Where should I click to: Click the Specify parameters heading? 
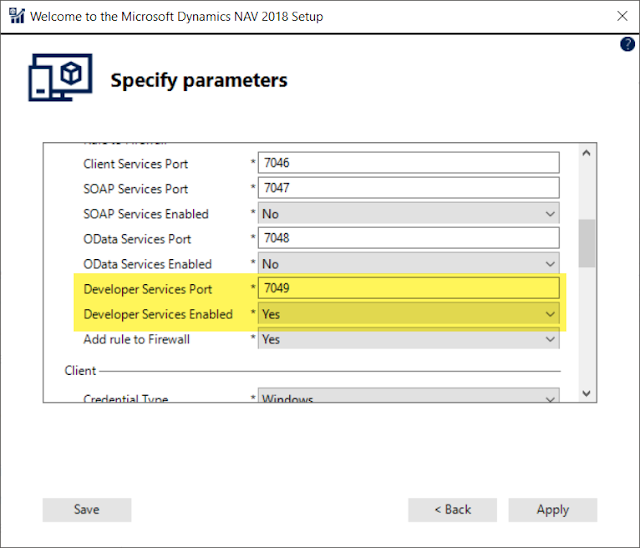point(199,80)
